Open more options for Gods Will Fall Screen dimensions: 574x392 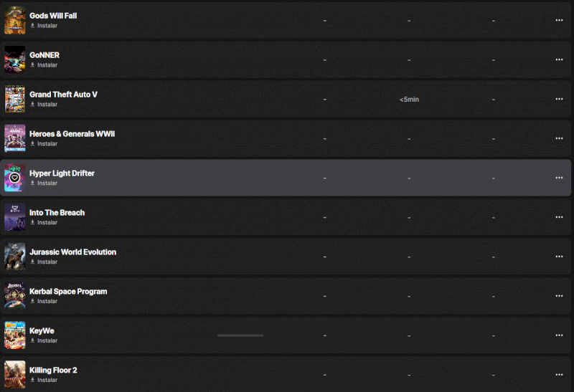pyautogui.click(x=559, y=20)
